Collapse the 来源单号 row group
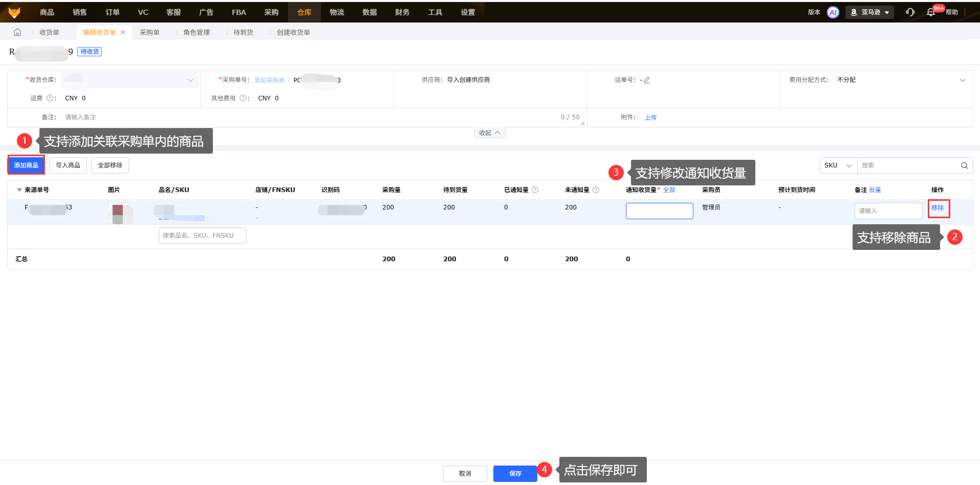 [19, 190]
